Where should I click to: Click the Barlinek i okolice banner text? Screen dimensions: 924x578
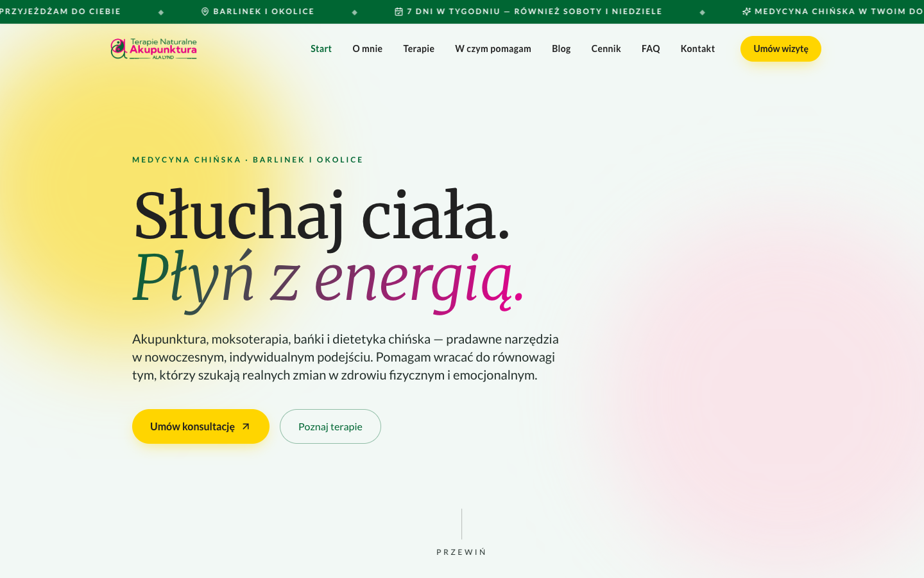point(264,12)
